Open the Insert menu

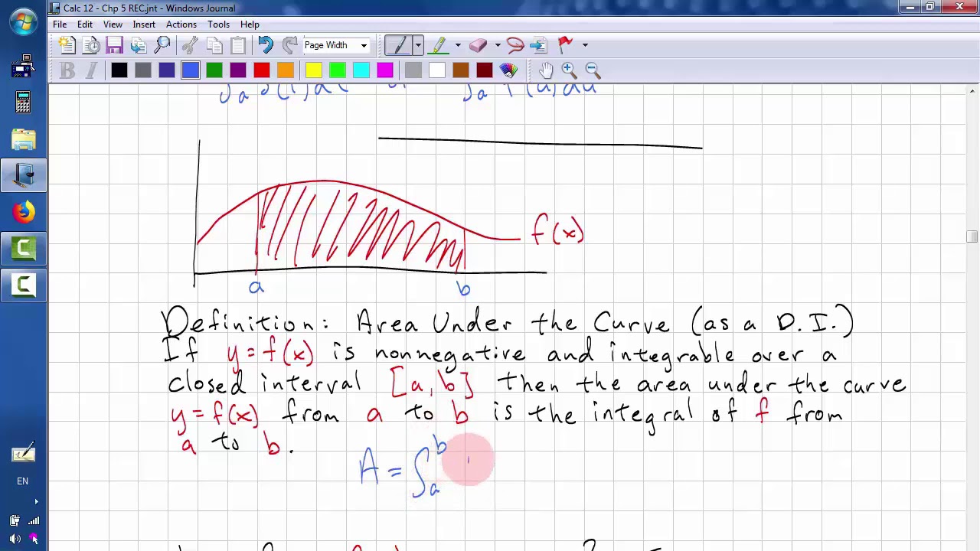pos(144,24)
